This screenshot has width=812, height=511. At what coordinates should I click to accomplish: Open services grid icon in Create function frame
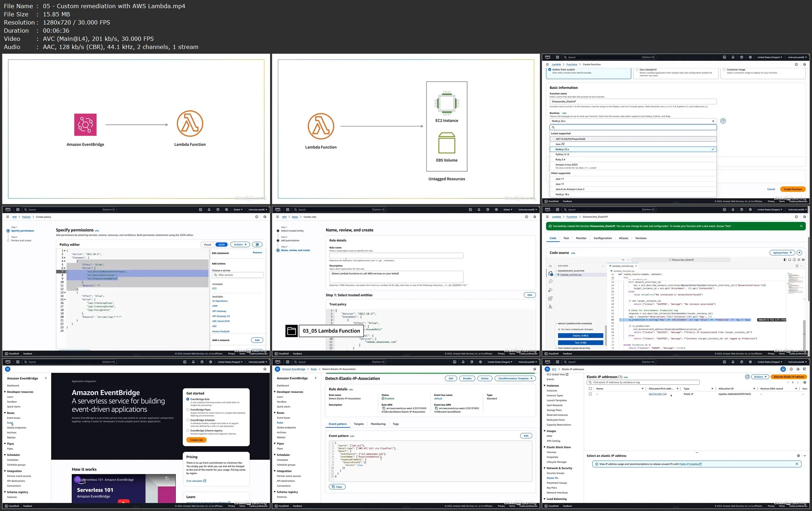[557, 57]
